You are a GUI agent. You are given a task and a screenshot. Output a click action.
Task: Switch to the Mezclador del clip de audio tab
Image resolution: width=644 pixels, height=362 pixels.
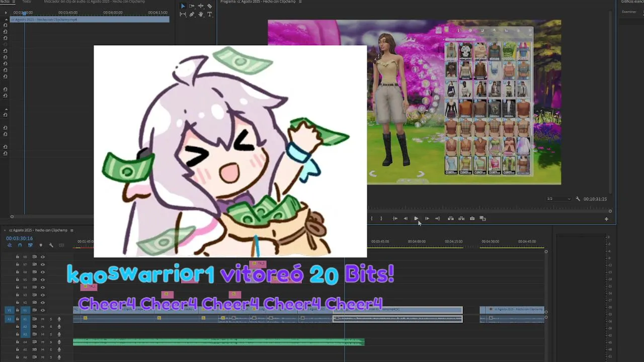(95, 2)
